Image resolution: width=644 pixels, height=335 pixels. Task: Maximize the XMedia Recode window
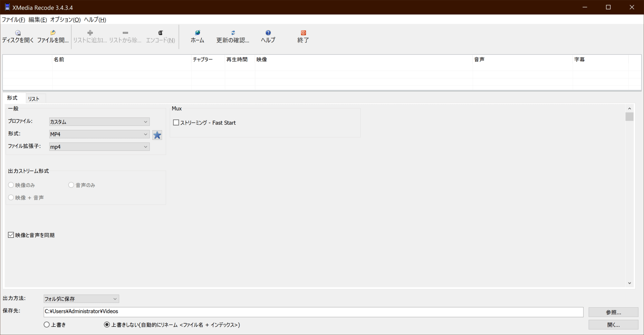pyautogui.click(x=608, y=7)
